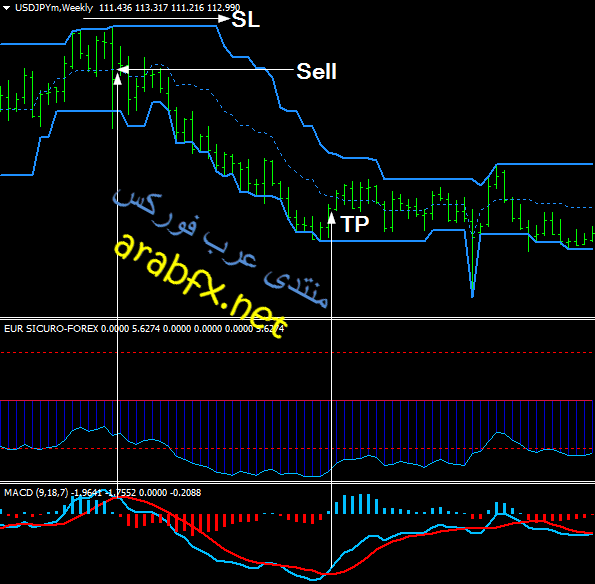Click the Sell text label
Image resolution: width=595 pixels, height=584 pixels.
[316, 71]
